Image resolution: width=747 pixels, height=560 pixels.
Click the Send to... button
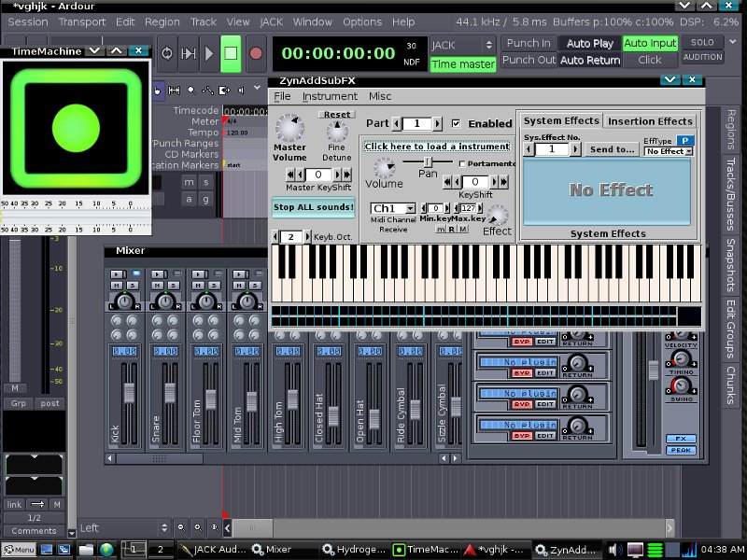[x=613, y=149]
